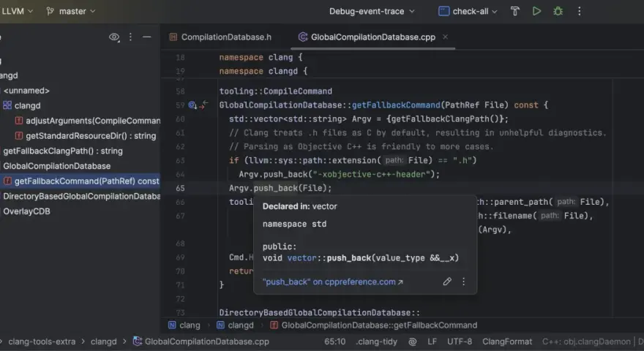
Task: Open documentation popup more options
Action: coord(464,282)
